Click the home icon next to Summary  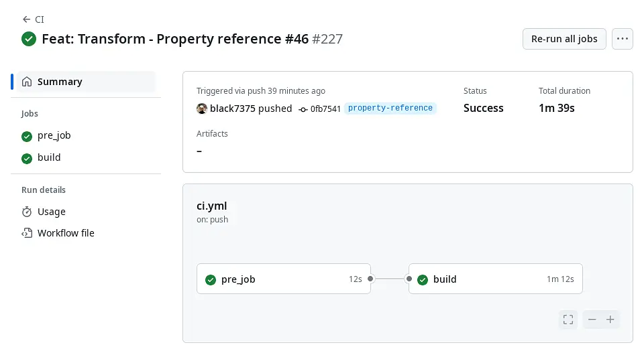click(x=27, y=82)
